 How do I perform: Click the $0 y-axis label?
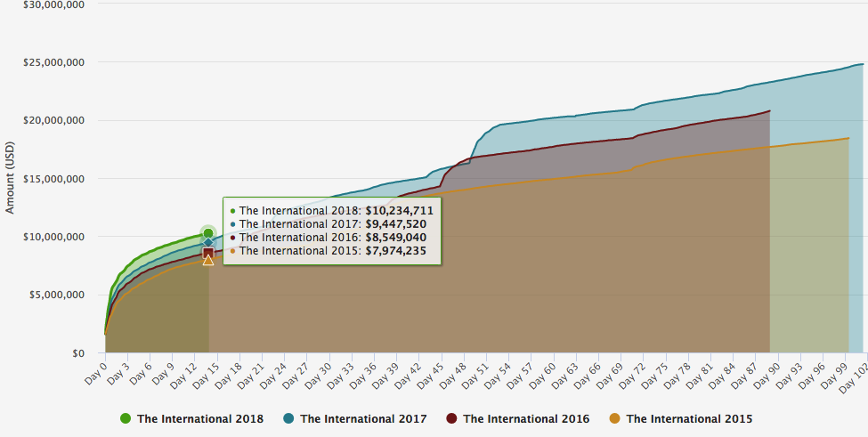pyautogui.click(x=78, y=353)
